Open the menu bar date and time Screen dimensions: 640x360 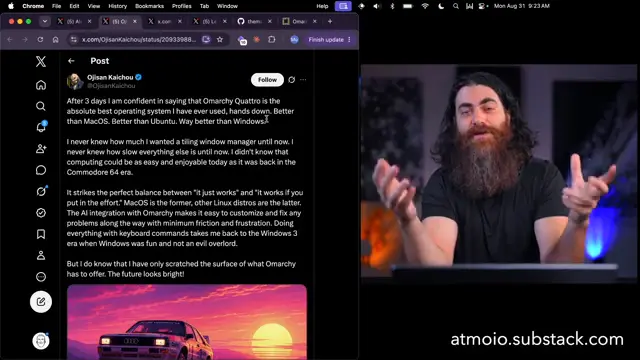pos(522,6)
